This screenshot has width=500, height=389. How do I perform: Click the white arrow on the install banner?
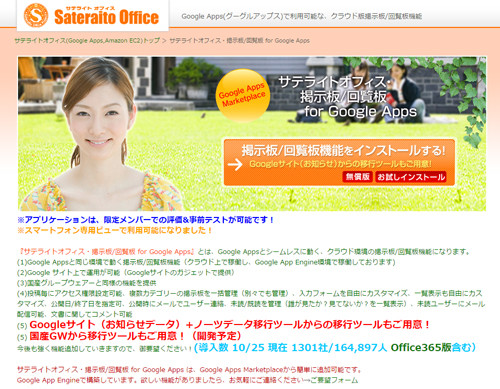point(235,164)
